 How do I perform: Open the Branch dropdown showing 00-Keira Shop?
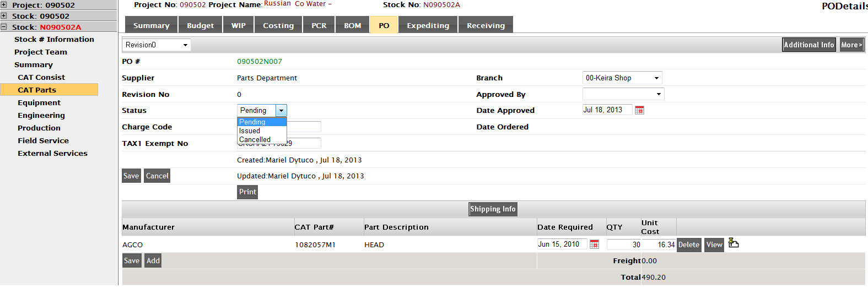[x=622, y=78]
